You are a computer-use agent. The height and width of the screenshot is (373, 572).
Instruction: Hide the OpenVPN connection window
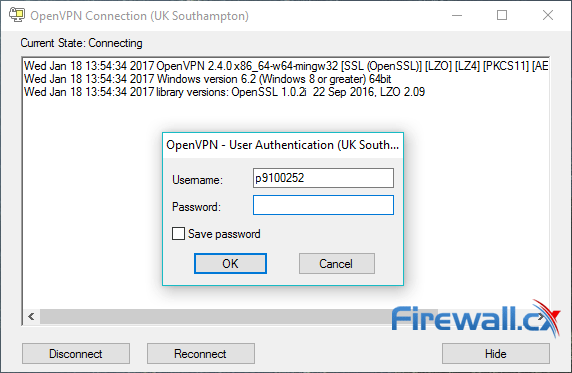point(496,354)
